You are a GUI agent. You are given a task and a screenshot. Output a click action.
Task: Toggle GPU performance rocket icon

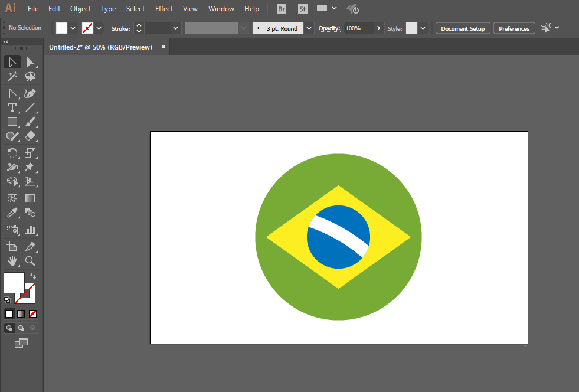click(x=353, y=9)
